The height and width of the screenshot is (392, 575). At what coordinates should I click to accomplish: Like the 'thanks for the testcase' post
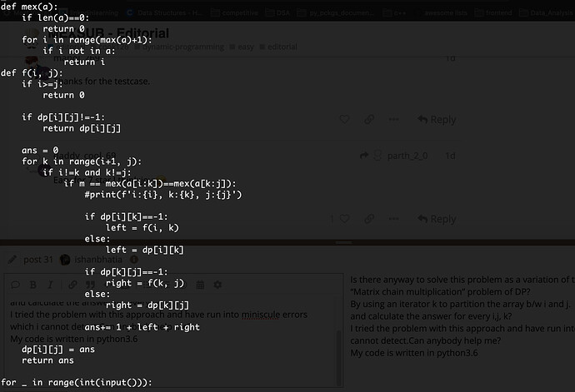pyautogui.click(x=344, y=119)
